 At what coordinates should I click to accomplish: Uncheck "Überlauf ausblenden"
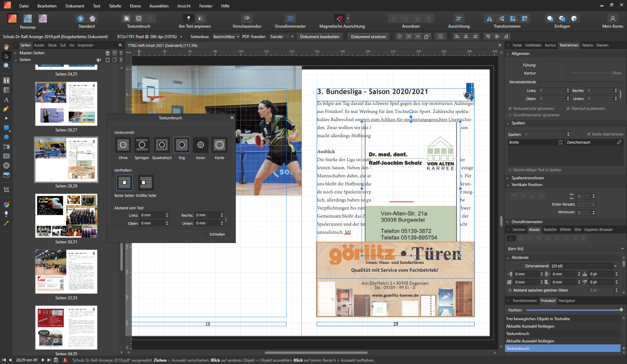(x=568, y=109)
